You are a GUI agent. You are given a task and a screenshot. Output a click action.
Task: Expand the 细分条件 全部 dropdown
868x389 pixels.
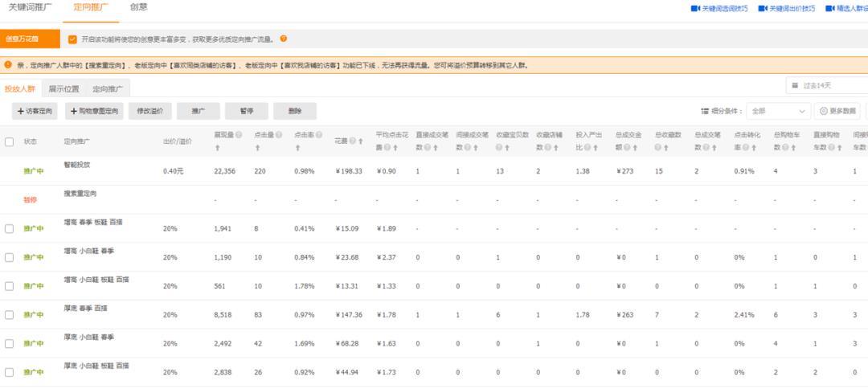(x=778, y=111)
